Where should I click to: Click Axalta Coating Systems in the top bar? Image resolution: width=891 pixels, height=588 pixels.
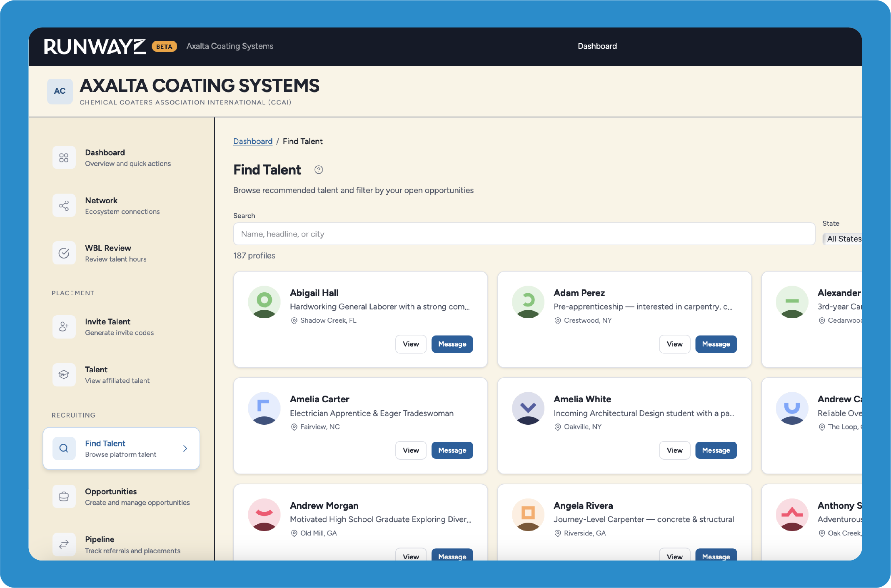click(x=230, y=46)
